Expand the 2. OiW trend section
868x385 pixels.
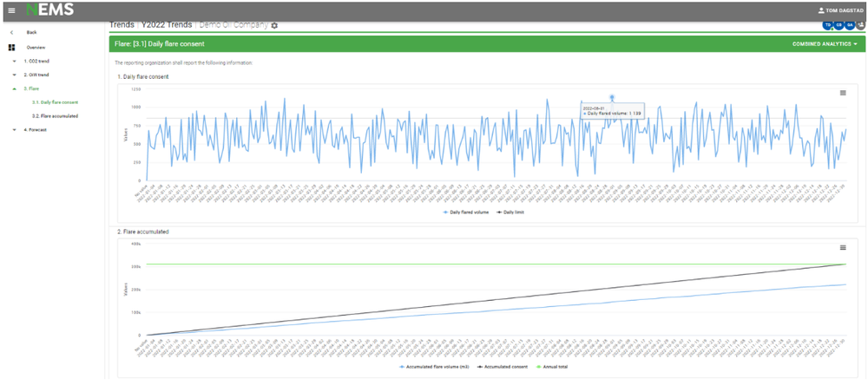coord(15,75)
